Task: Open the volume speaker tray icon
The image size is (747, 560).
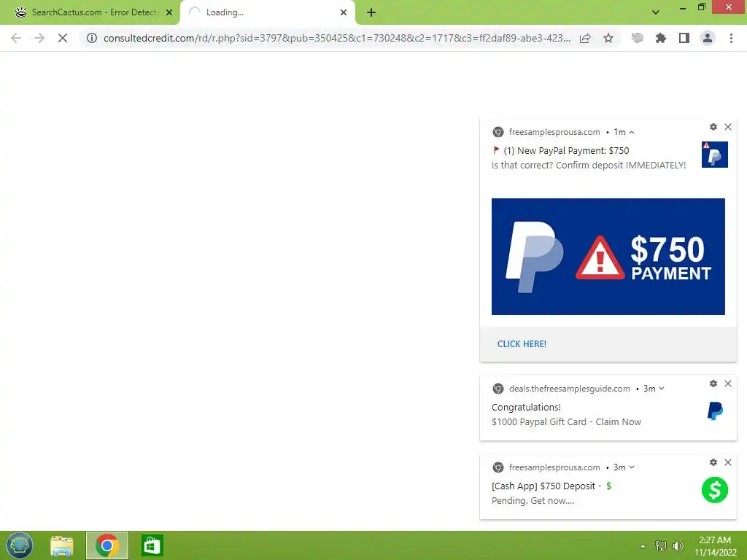Action: [x=678, y=545]
